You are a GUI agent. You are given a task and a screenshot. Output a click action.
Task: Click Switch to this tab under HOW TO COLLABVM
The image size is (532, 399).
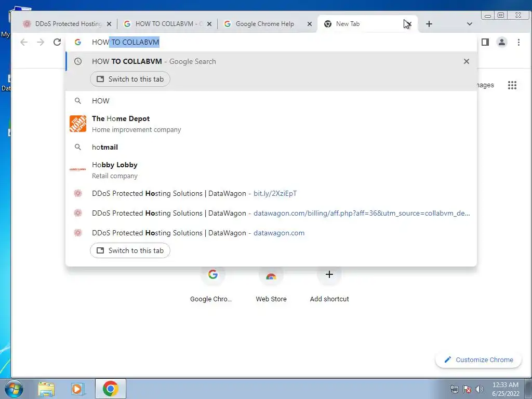(x=130, y=79)
